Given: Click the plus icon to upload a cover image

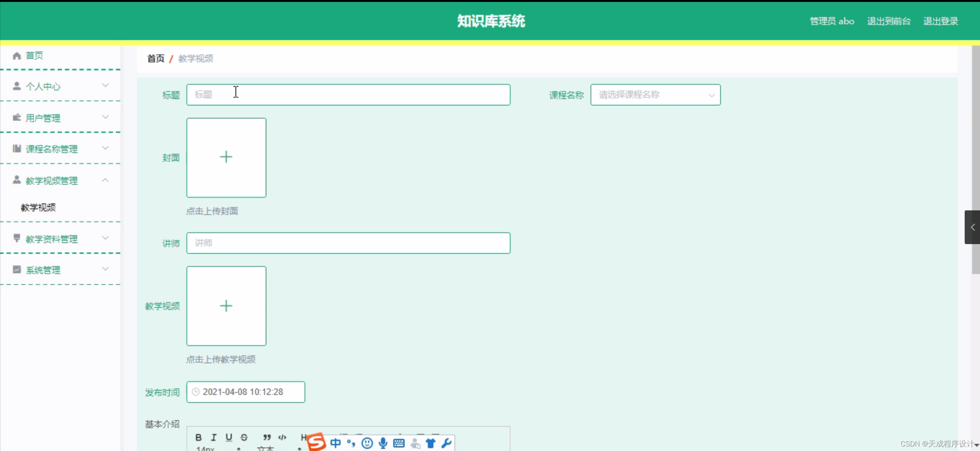Looking at the screenshot, I should click(x=226, y=157).
